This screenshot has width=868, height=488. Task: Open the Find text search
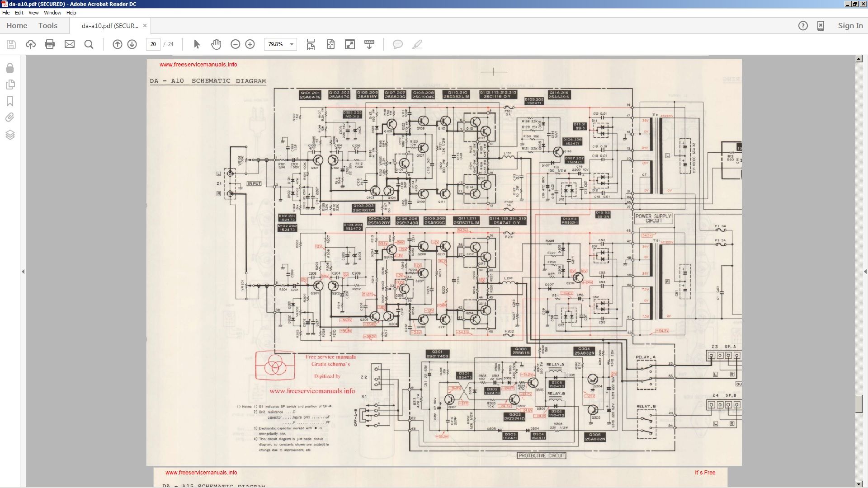point(89,44)
